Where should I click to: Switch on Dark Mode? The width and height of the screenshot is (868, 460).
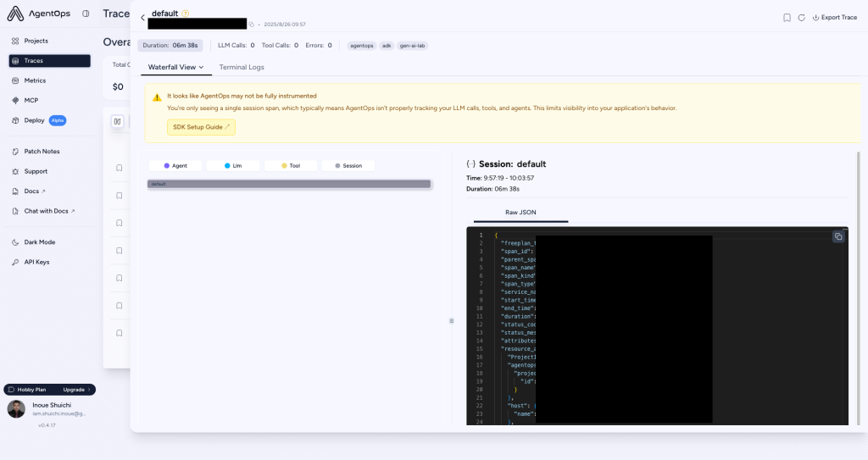[39, 242]
